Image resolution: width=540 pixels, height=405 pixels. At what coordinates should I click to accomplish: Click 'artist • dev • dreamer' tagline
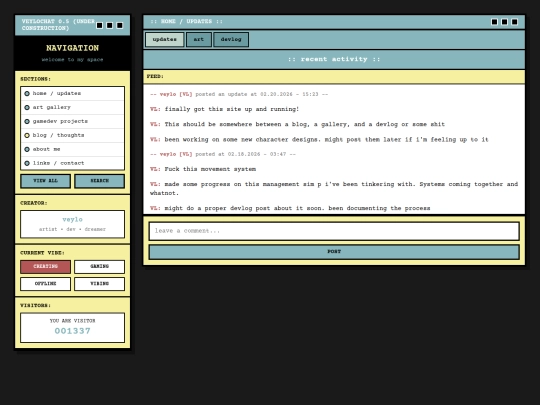(x=72, y=229)
